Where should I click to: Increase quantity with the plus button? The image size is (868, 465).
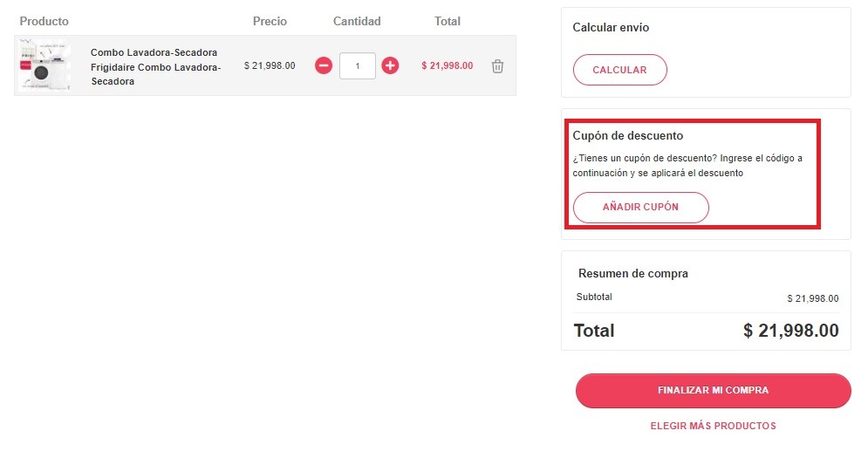pyautogui.click(x=390, y=65)
